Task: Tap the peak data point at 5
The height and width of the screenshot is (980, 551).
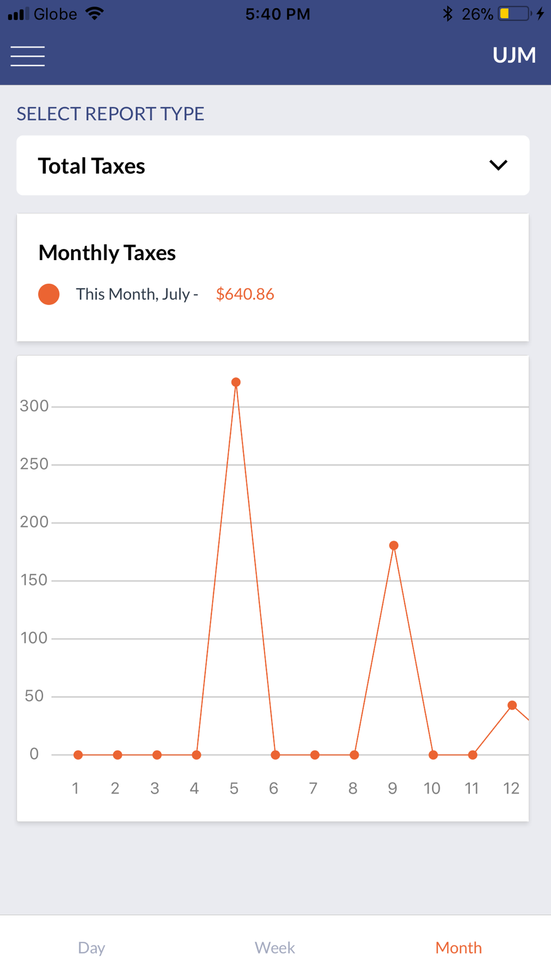Action: 236,383
